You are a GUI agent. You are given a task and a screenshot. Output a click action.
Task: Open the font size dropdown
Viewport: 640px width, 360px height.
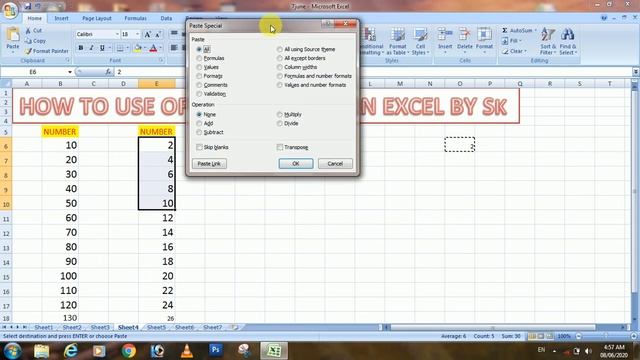138,34
